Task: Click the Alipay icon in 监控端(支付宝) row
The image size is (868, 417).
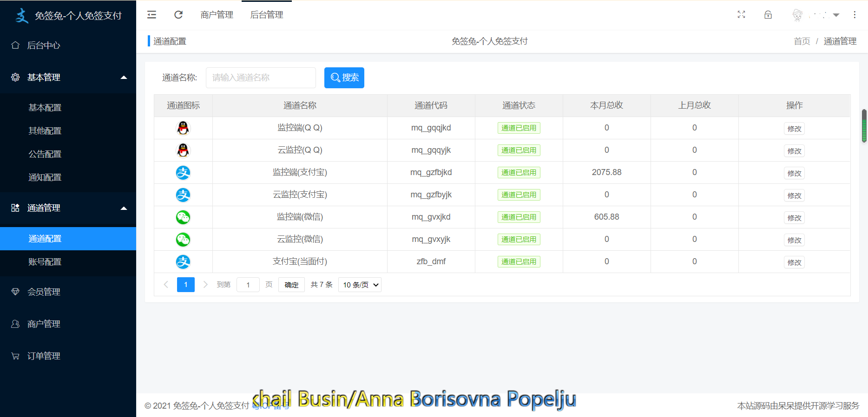Action: coord(183,173)
